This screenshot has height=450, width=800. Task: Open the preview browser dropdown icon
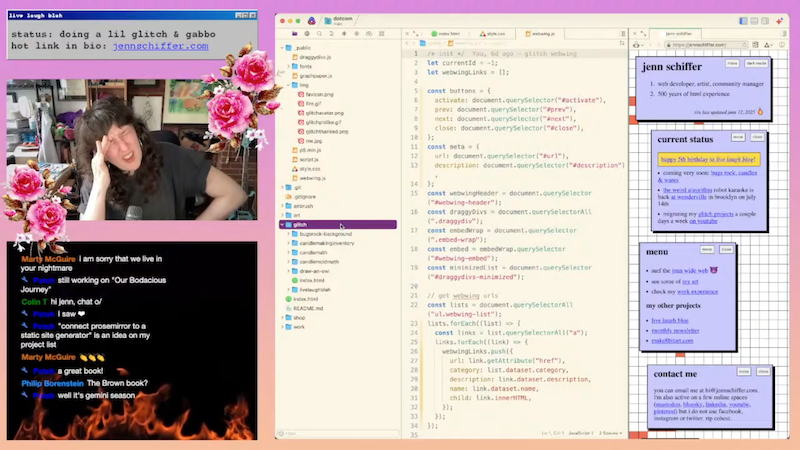click(636, 45)
